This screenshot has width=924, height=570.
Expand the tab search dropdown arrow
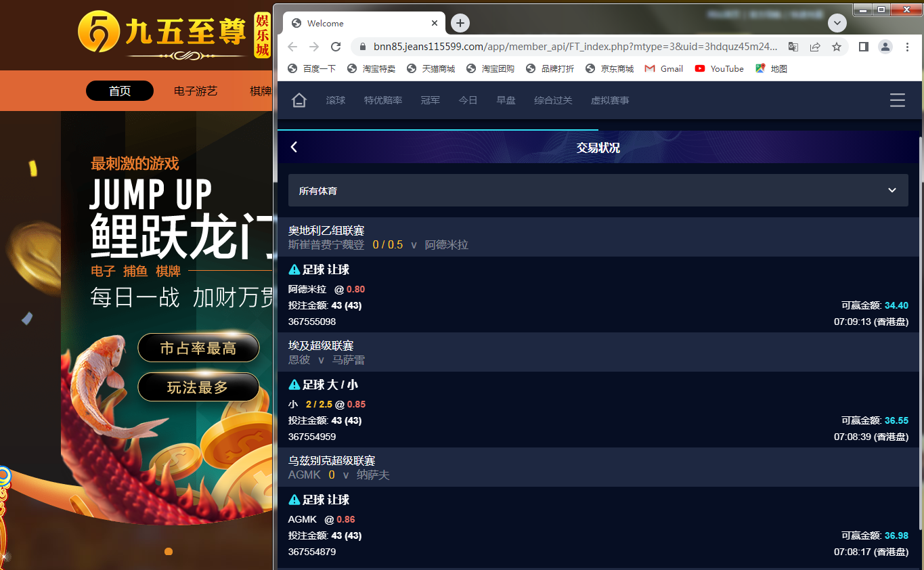pos(838,23)
